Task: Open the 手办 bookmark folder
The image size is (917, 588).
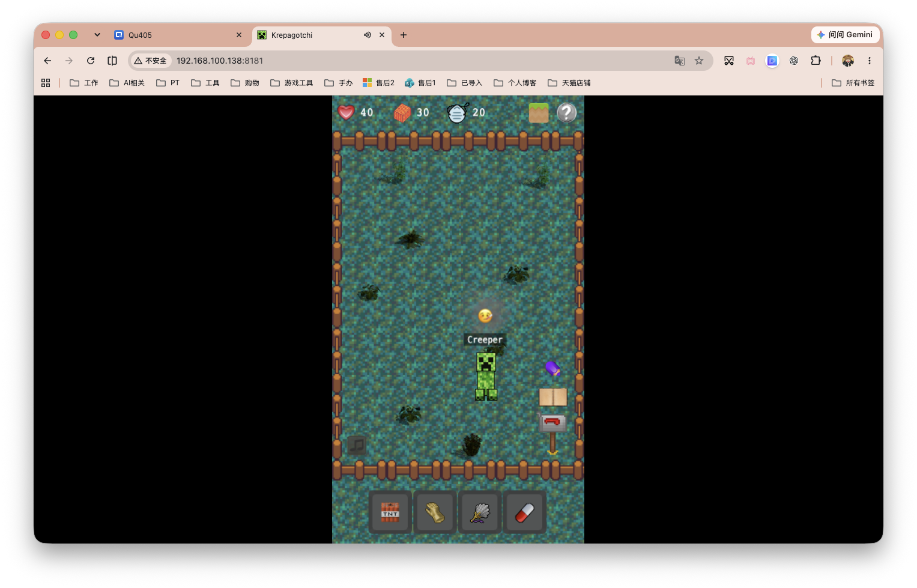Action: pyautogui.click(x=339, y=83)
